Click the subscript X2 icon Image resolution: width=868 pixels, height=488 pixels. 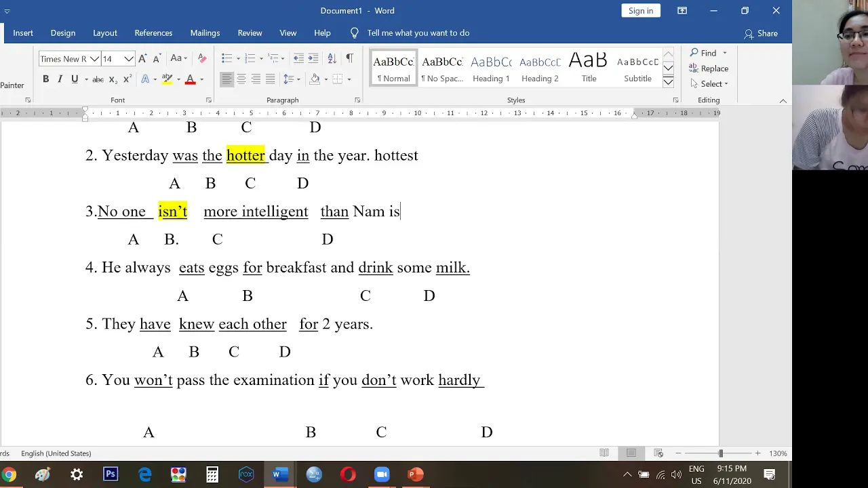click(113, 79)
